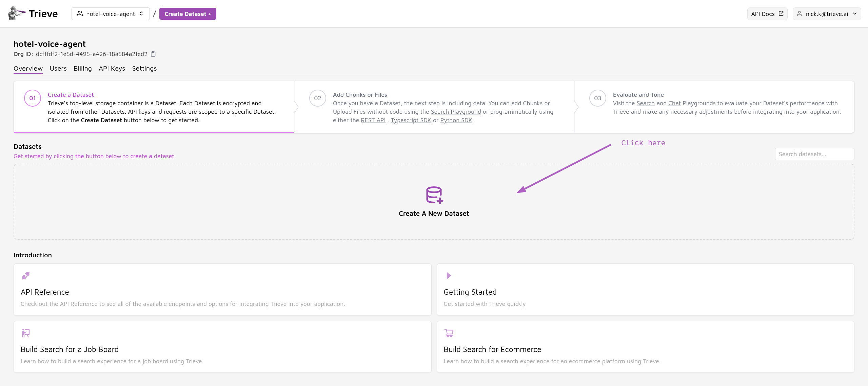Open the Getting Started card title
The image size is (868, 386).
470,292
